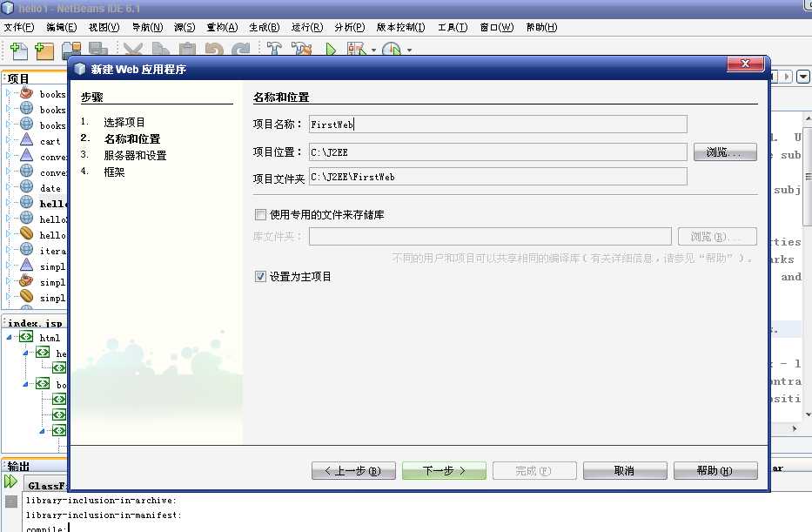Open the editor tab list dropdown arrow
The width and height of the screenshot is (812, 532).
click(x=803, y=77)
